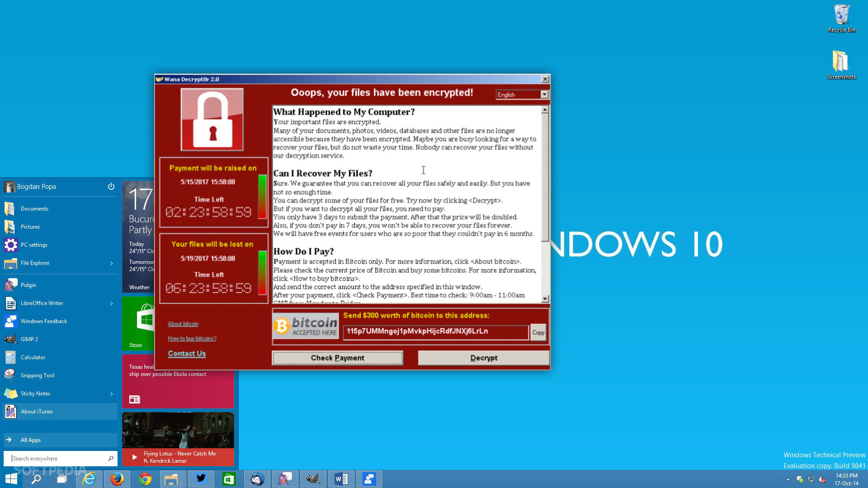868x488 pixels.
Task: Click the bitcoin address field
Action: (435, 332)
